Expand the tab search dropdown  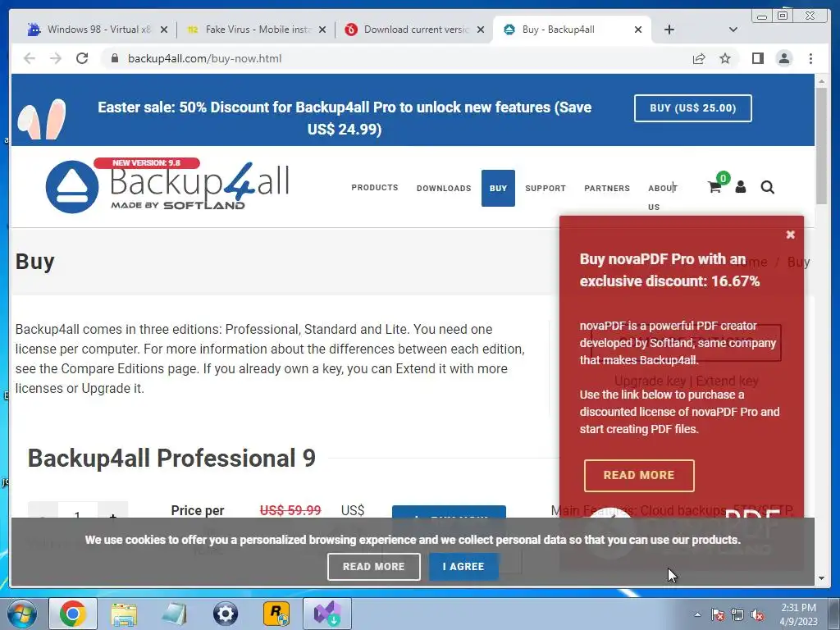point(733,30)
